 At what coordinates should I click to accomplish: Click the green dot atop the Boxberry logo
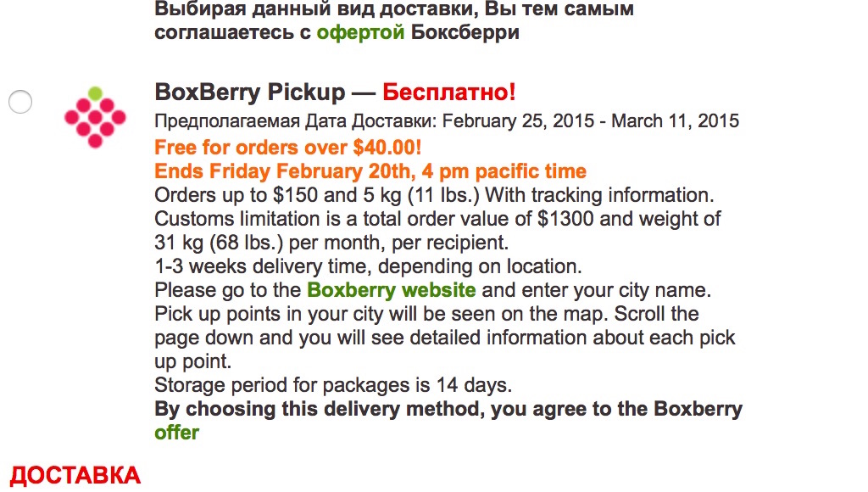coord(95,92)
